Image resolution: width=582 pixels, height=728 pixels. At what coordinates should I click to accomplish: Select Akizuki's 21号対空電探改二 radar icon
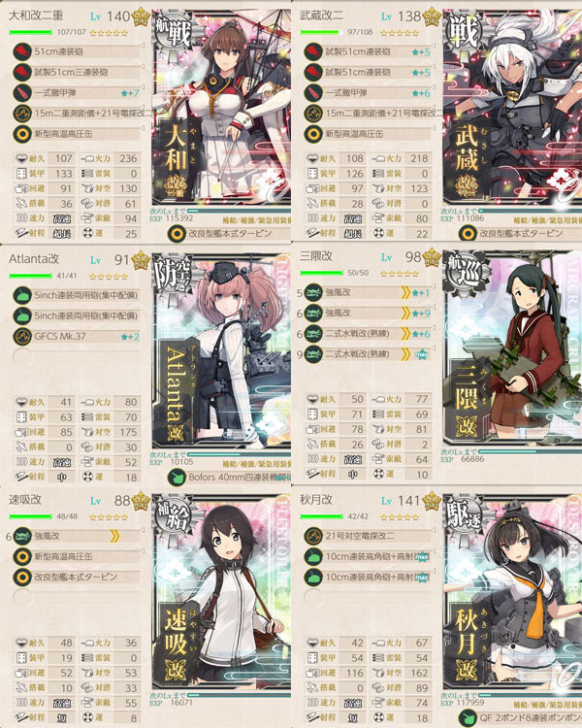point(313,536)
